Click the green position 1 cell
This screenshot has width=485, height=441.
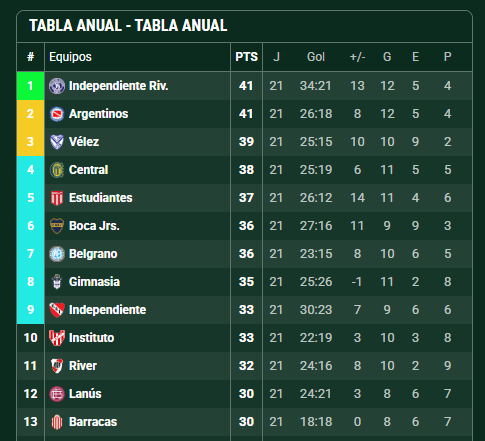(x=30, y=86)
